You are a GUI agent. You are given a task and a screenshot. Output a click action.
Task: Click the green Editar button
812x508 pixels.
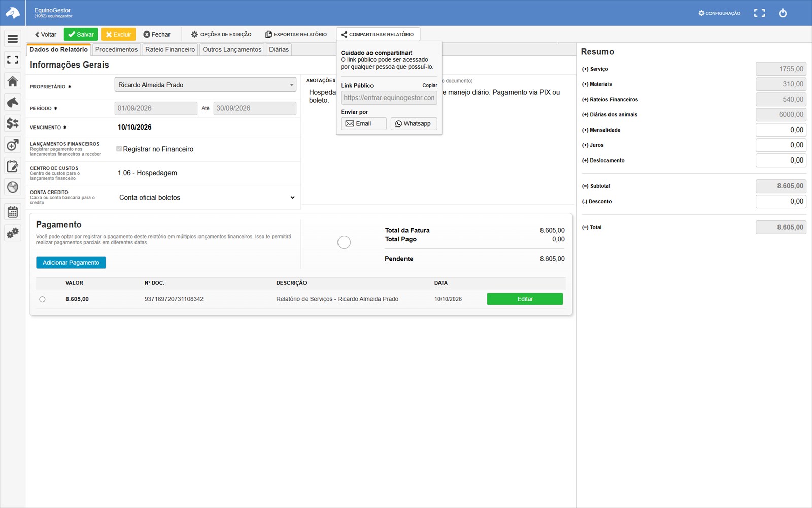click(x=525, y=299)
